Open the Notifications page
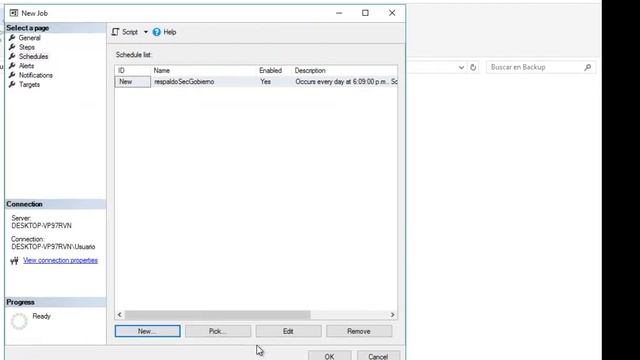640x360 pixels. tap(36, 76)
